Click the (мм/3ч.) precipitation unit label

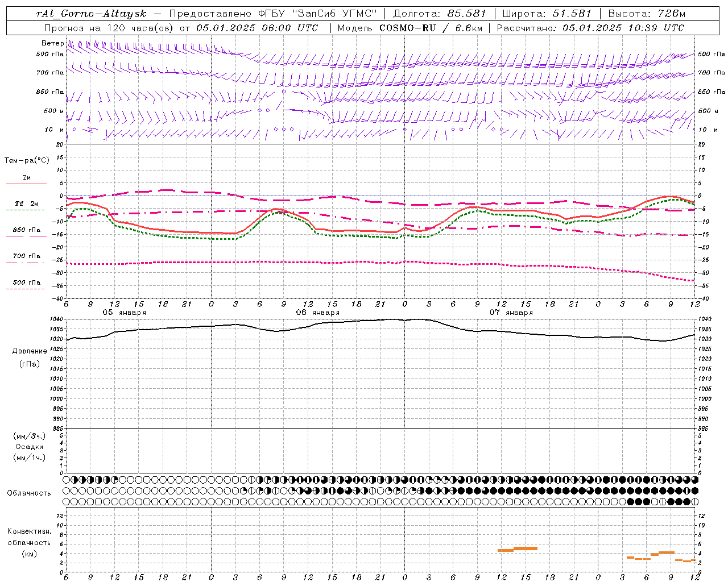(x=30, y=436)
